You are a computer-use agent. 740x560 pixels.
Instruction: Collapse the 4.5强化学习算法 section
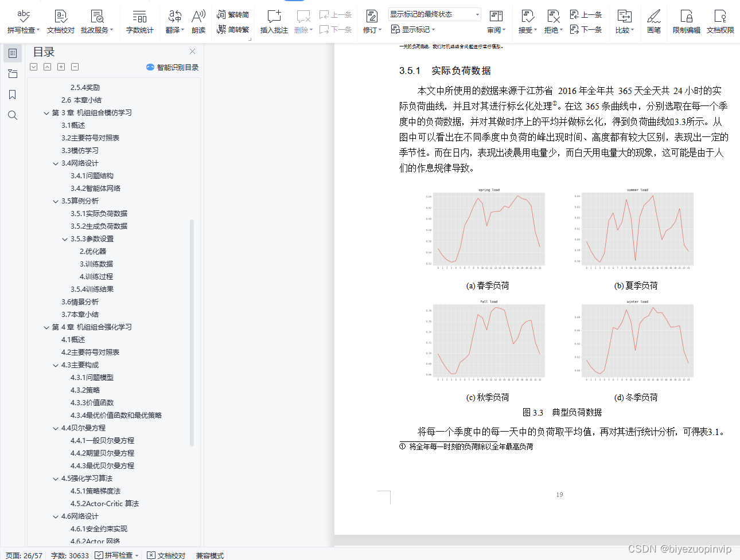pyautogui.click(x=56, y=479)
